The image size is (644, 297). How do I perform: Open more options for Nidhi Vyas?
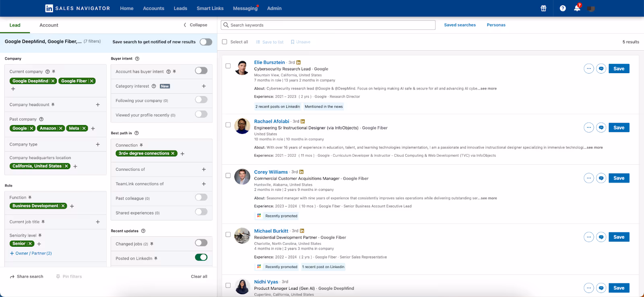pos(589,288)
